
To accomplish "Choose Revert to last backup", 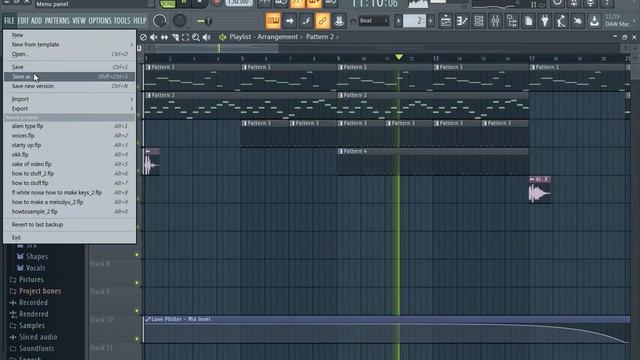I will tap(69, 224).
